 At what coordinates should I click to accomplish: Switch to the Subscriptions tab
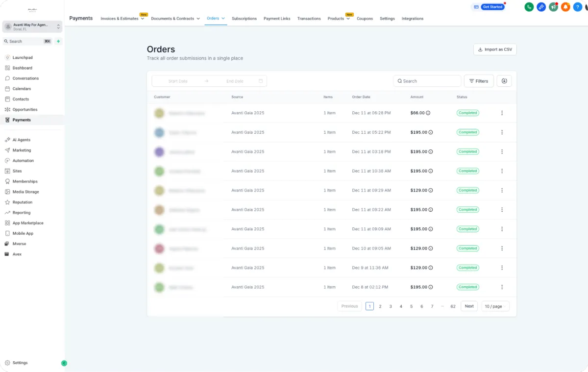(244, 19)
